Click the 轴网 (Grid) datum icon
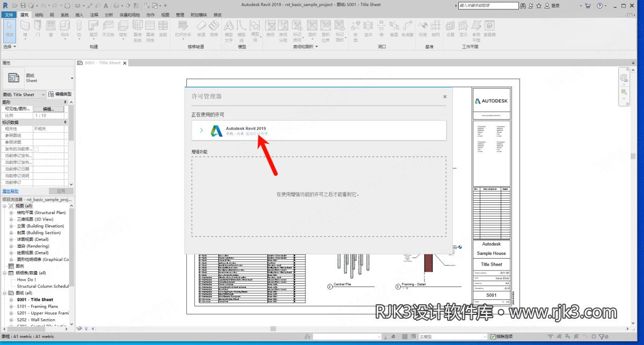Image resolution: width=644 pixels, height=345 pixels. 437,26
